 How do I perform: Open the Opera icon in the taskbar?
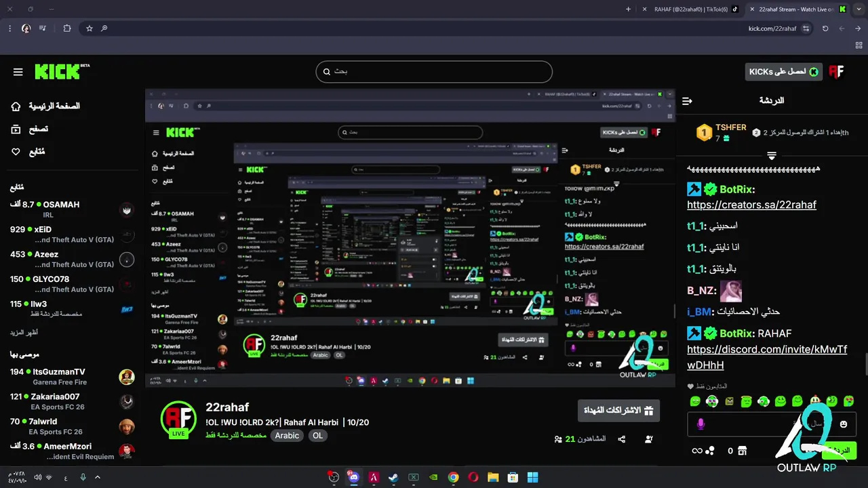473,477
